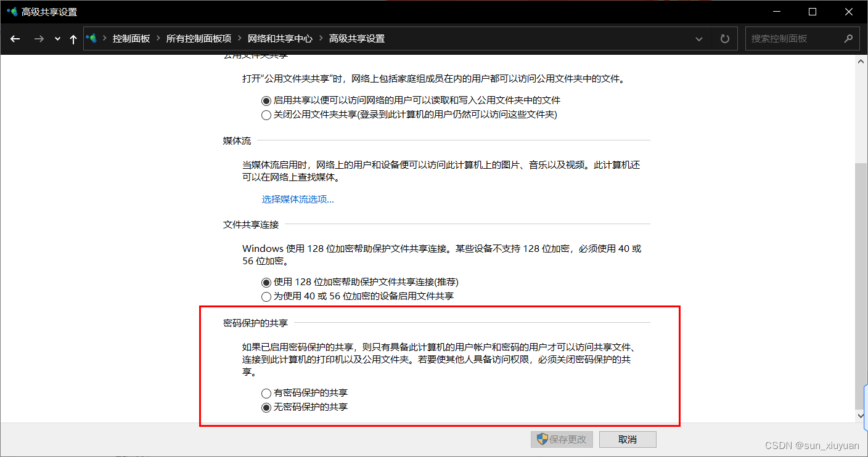Viewport: 868px width, 457px height.
Task: Click the window title bar app icon
Action: [12, 12]
